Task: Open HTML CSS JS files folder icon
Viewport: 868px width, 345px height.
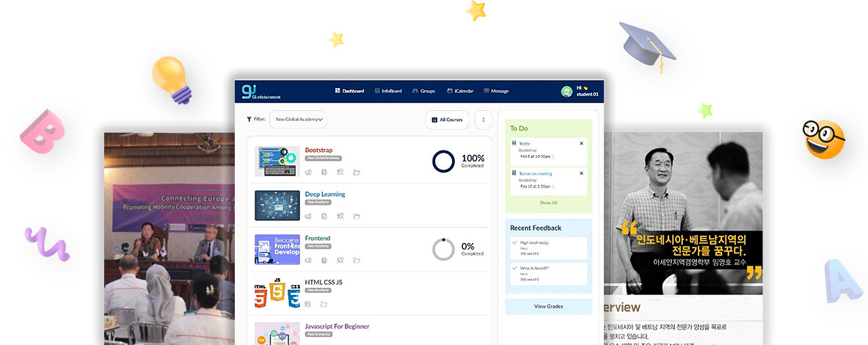Action: 324,304
